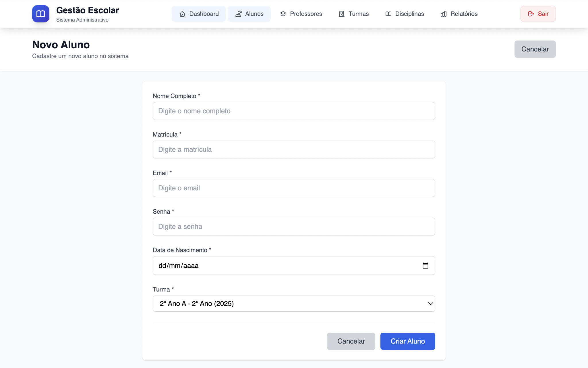This screenshot has width=588, height=368.
Task: Click the Relatórios bar chart icon
Action: click(x=444, y=14)
